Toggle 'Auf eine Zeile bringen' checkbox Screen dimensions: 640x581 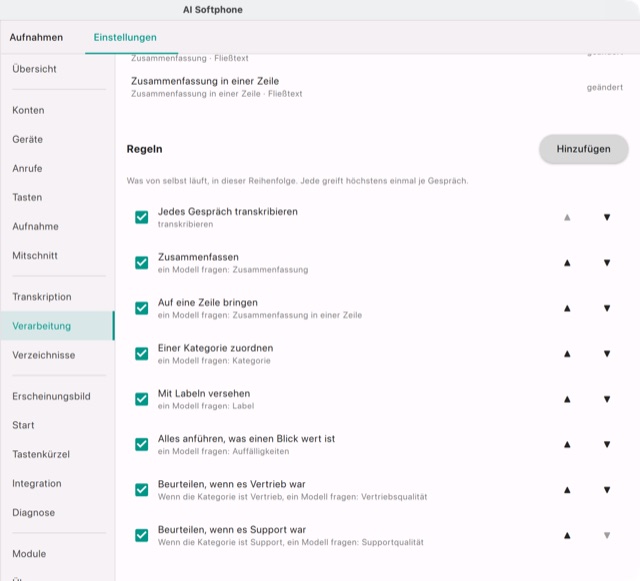[x=142, y=308]
